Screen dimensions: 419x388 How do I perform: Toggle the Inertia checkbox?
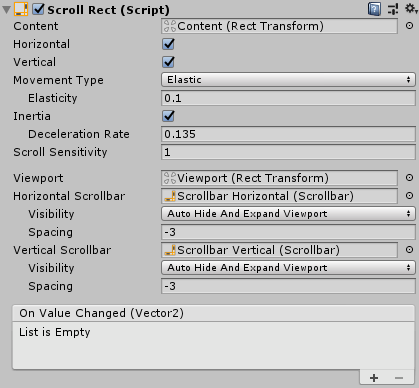(x=168, y=116)
